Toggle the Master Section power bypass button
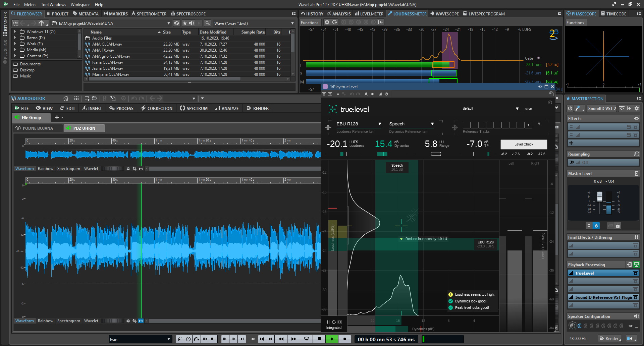This screenshot has height=346, width=644. click(570, 108)
